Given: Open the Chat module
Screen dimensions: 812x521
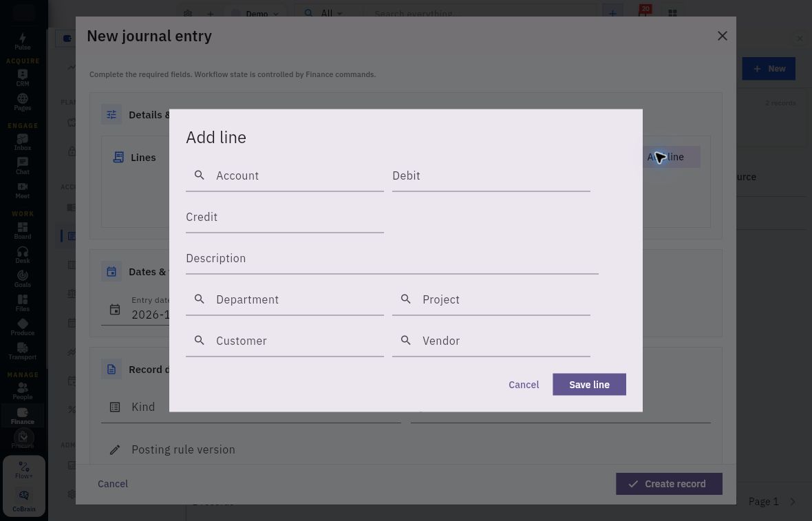Looking at the screenshot, I should coord(22,167).
